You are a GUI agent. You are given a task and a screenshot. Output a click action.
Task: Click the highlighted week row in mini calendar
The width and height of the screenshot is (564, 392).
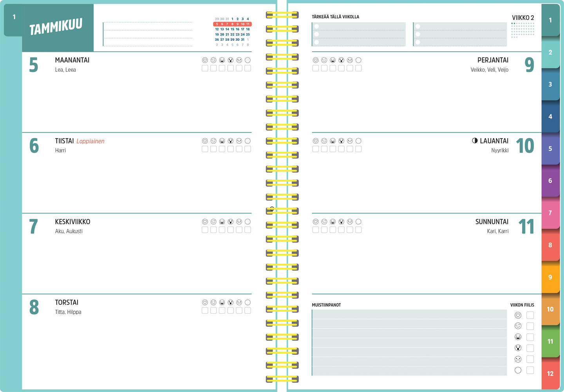click(232, 24)
